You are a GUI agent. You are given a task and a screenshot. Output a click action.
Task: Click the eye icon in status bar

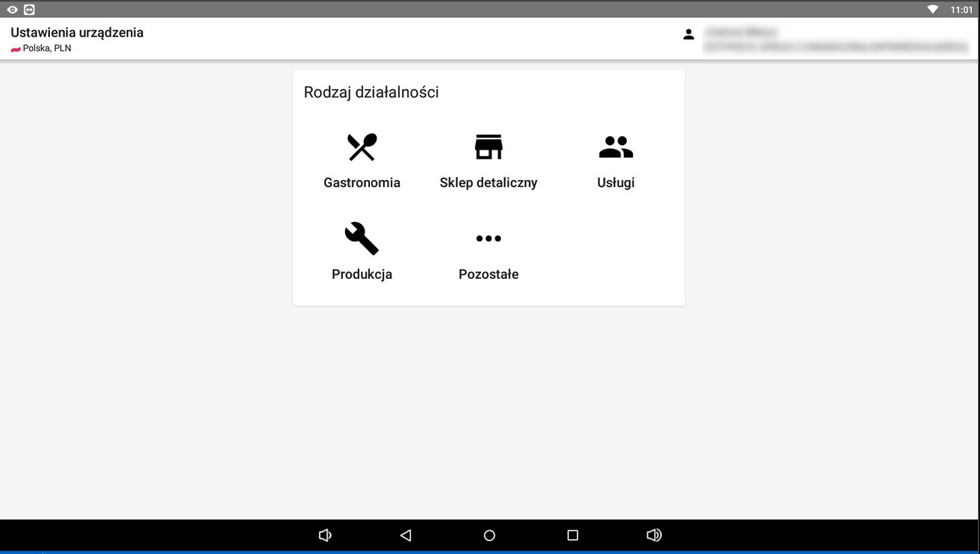pyautogui.click(x=12, y=9)
